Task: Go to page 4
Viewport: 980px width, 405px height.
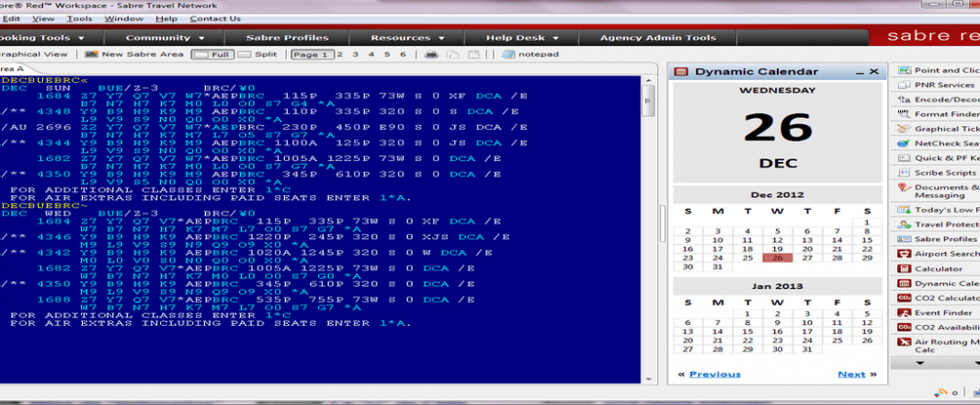Action: (371, 54)
